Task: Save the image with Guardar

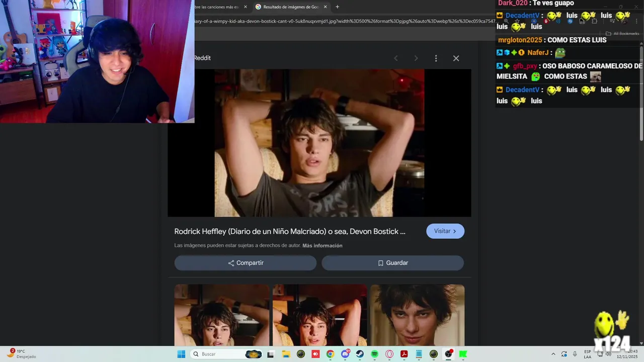Action: point(392,263)
